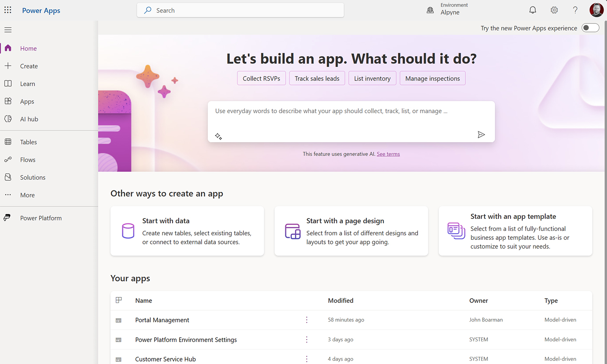This screenshot has height=364, width=607.
Task: Open the Learn section
Action: tap(28, 84)
